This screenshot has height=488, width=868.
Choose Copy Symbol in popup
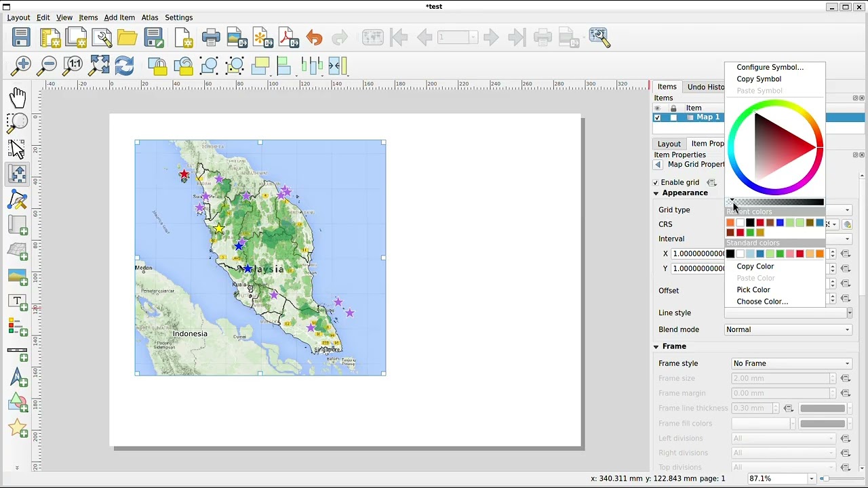coord(759,79)
